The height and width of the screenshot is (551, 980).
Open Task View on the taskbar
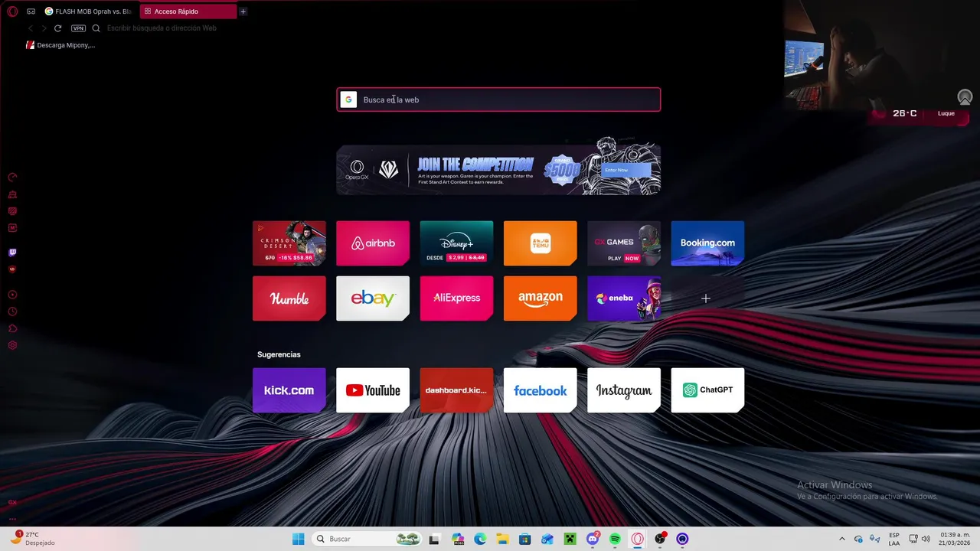coord(434,539)
